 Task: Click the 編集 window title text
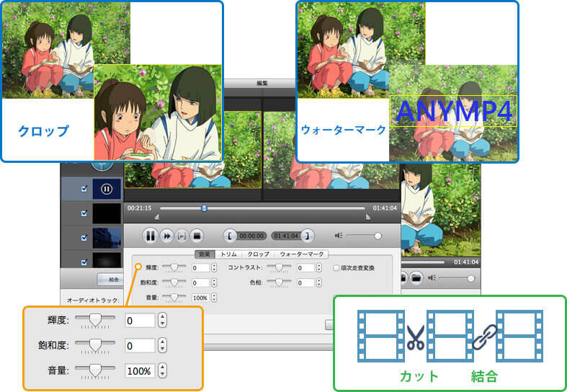click(x=262, y=83)
